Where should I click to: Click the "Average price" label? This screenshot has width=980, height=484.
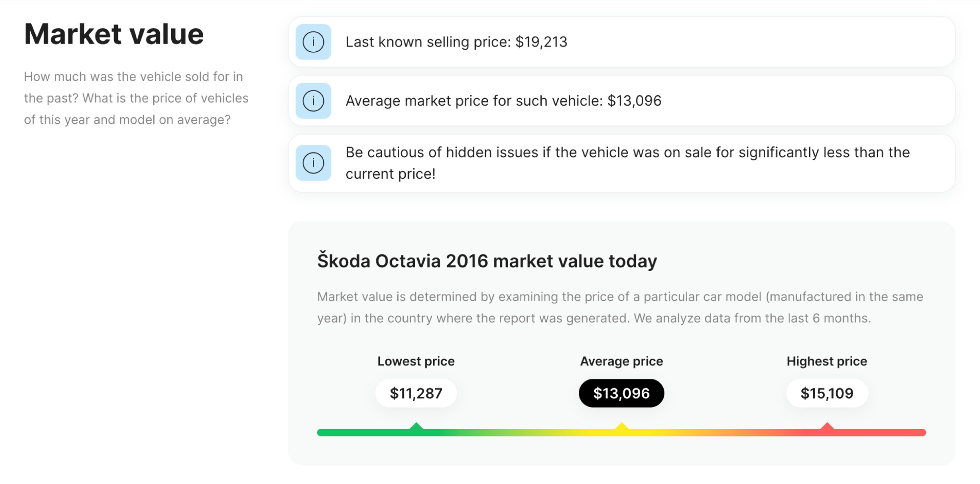pyautogui.click(x=621, y=361)
